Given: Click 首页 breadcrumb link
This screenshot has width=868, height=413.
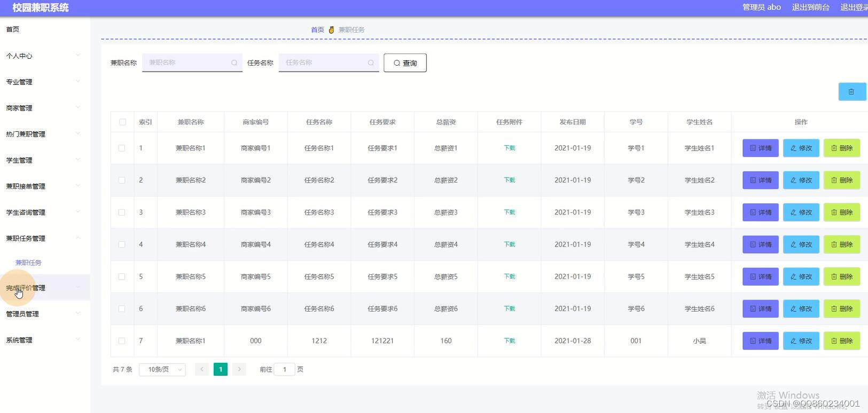Looking at the screenshot, I should click(x=317, y=30).
